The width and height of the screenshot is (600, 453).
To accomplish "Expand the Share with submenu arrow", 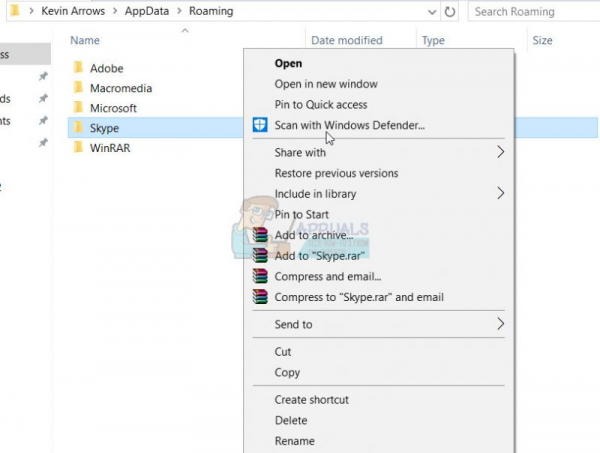I will pyautogui.click(x=501, y=152).
